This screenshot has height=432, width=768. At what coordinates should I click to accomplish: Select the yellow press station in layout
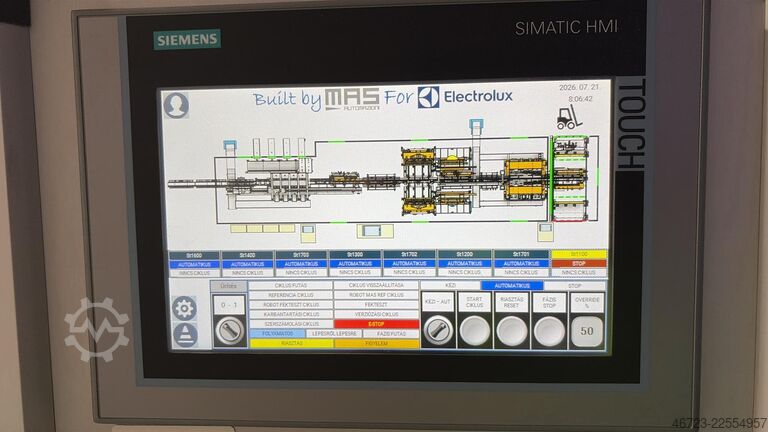(525, 179)
